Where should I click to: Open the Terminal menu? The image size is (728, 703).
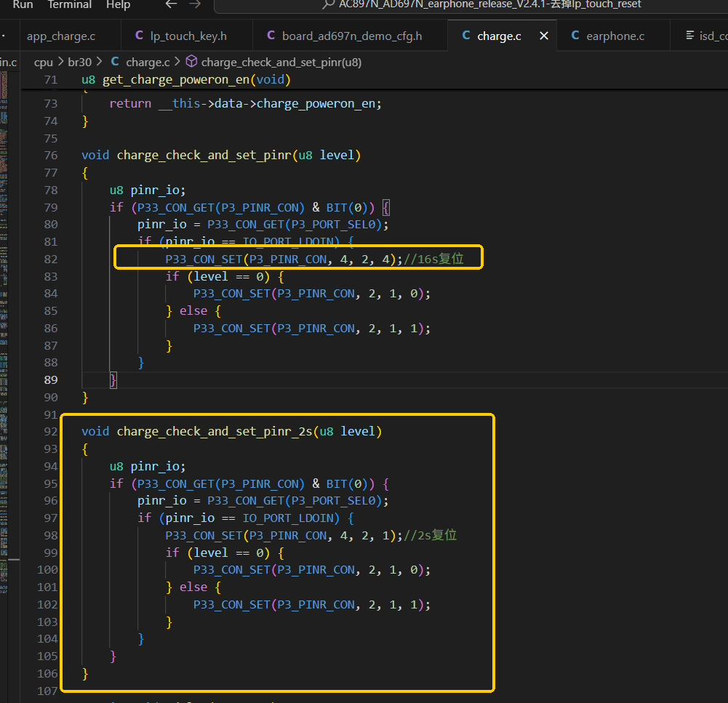click(70, 4)
